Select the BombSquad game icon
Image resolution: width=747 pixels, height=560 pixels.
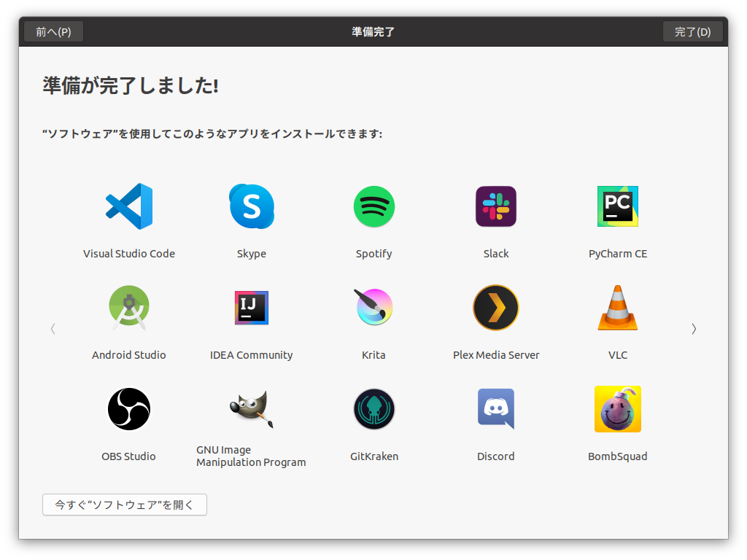(618, 409)
